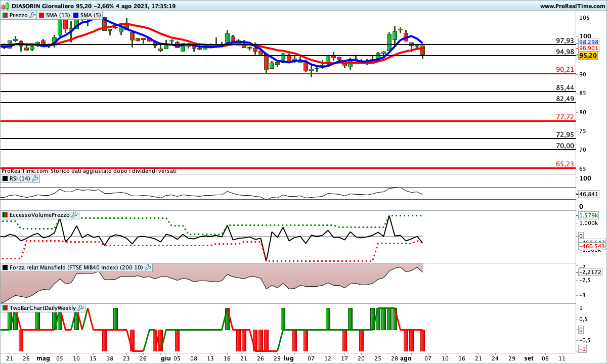Click the red 65,23 level label
Viewport: 607px width, 364px height.
click(565, 164)
